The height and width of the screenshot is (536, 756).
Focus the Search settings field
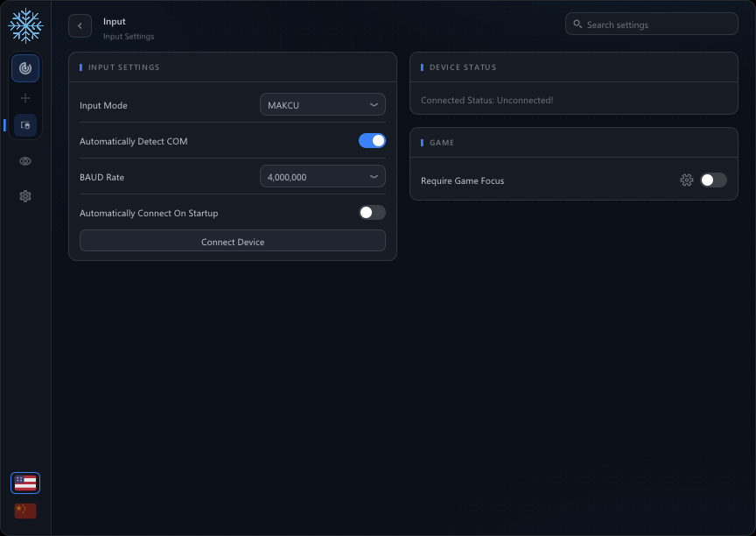(651, 25)
